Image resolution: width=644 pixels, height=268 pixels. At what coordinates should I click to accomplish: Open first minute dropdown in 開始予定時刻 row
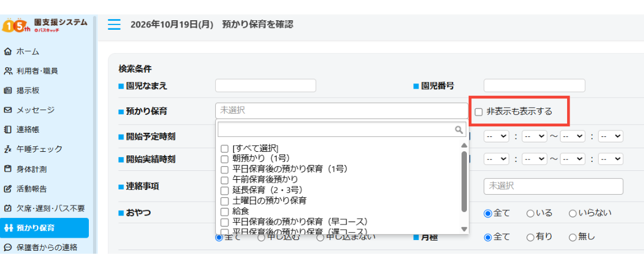click(x=534, y=136)
